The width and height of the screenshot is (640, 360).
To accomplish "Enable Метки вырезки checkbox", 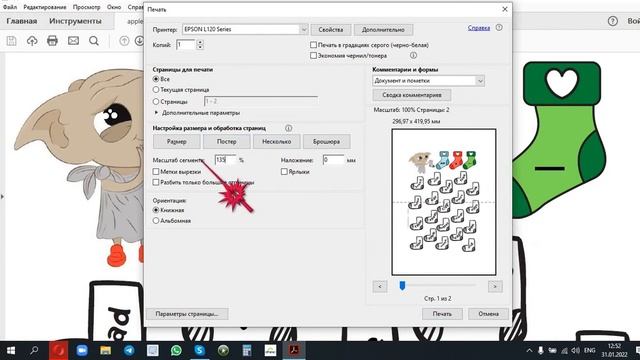I will point(156,172).
